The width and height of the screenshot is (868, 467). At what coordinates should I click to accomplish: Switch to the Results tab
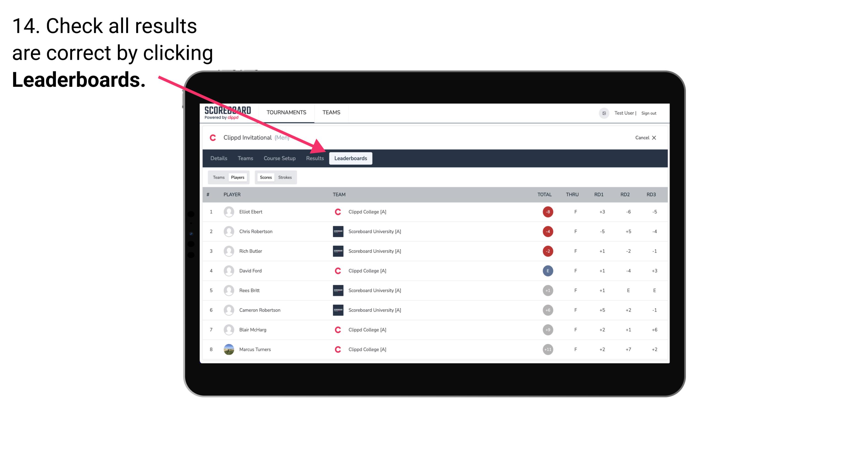pyautogui.click(x=314, y=158)
